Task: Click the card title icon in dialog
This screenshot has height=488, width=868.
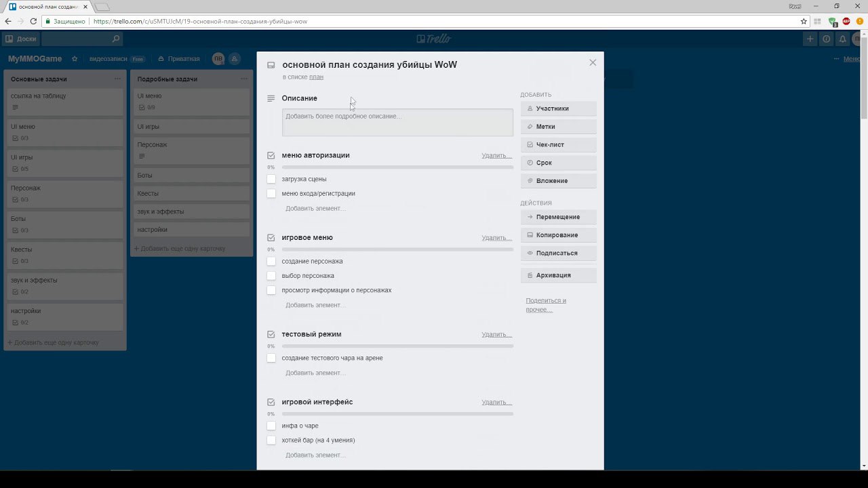Action: 271,65
